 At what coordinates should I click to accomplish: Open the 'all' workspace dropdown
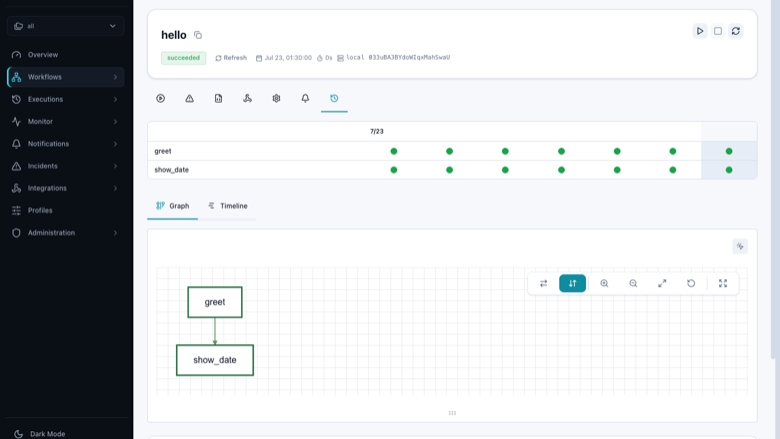[66, 26]
